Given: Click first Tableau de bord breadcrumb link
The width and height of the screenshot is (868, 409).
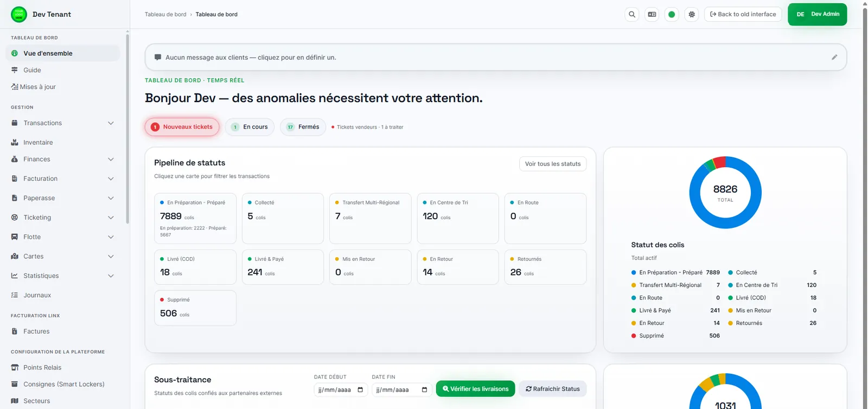Looking at the screenshot, I should coord(165,14).
